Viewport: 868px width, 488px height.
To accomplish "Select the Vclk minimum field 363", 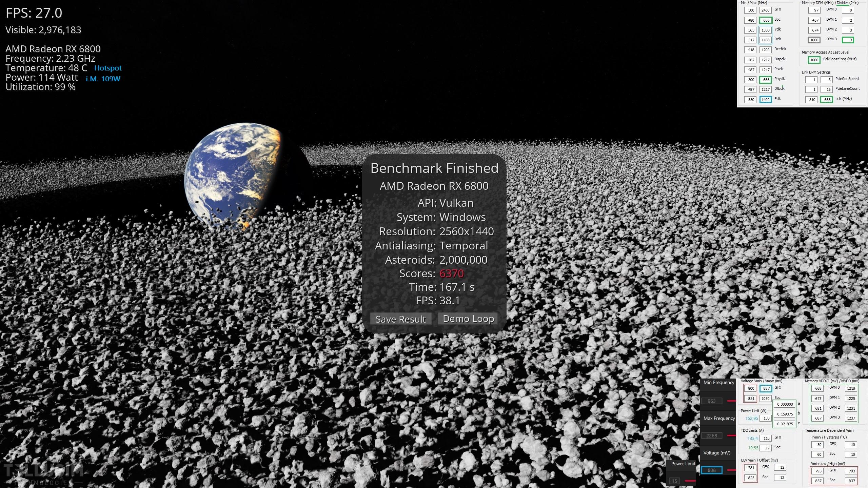I will pyautogui.click(x=750, y=30).
